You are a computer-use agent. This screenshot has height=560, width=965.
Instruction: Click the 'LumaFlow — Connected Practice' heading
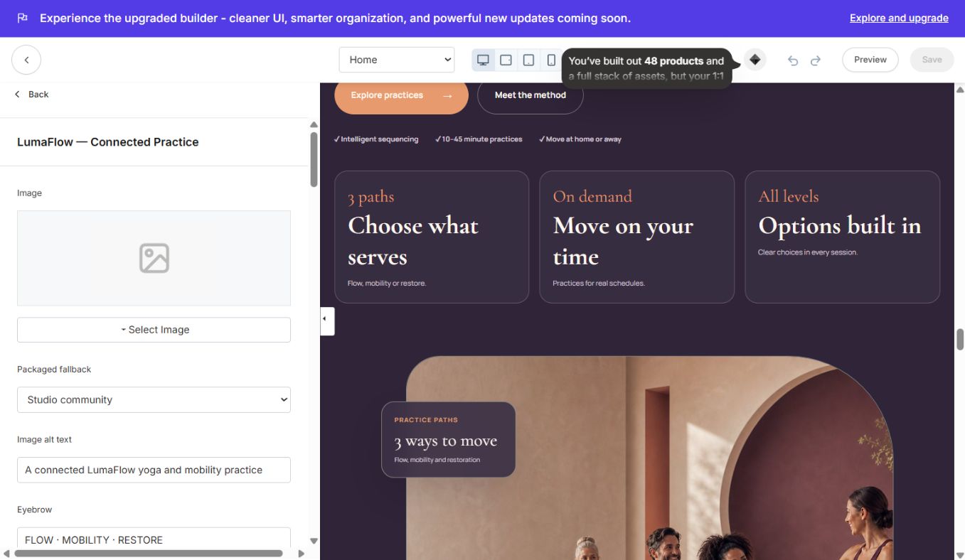108,142
